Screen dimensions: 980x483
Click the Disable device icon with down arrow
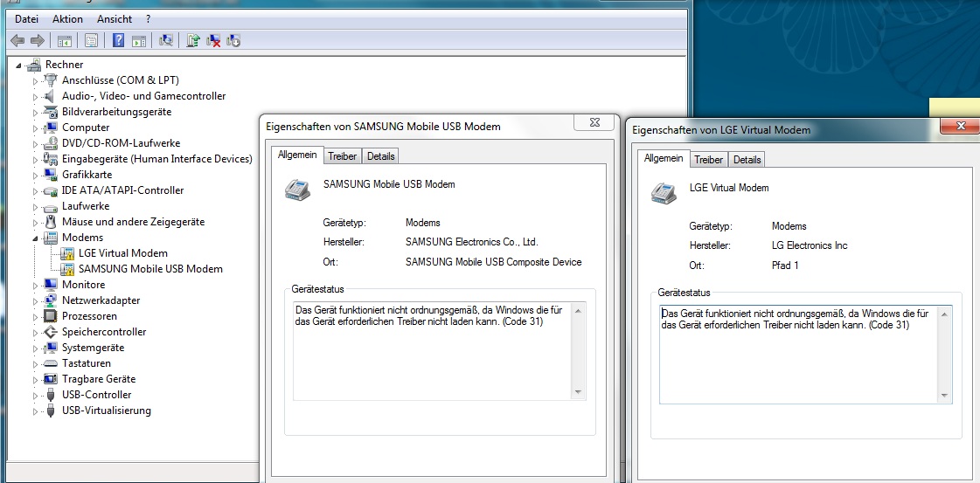click(233, 40)
